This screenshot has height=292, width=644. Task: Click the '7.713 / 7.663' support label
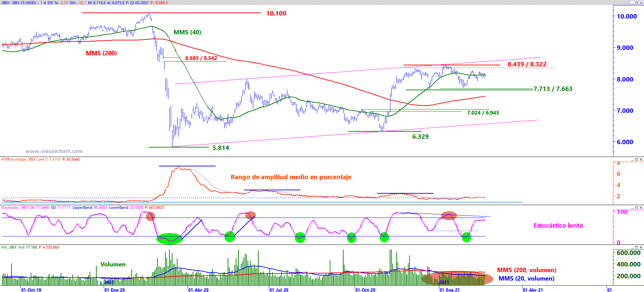(x=553, y=89)
